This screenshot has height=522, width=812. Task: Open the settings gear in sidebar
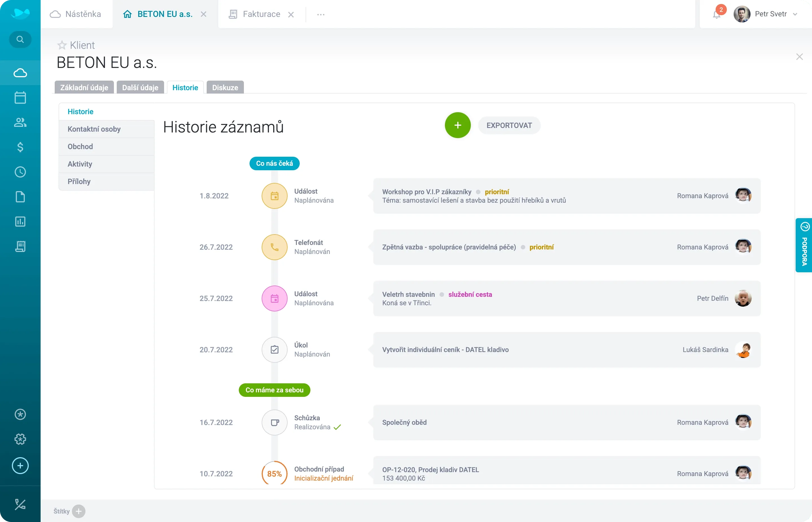(x=20, y=439)
